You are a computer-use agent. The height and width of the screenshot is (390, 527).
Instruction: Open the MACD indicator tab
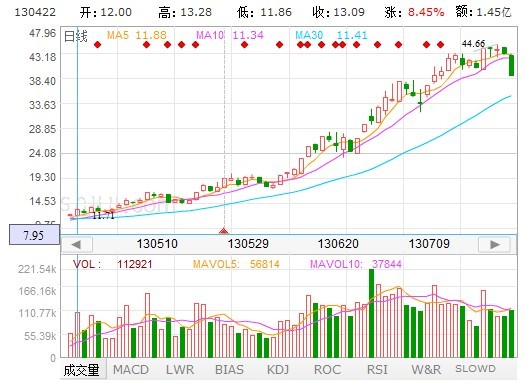coord(131,370)
